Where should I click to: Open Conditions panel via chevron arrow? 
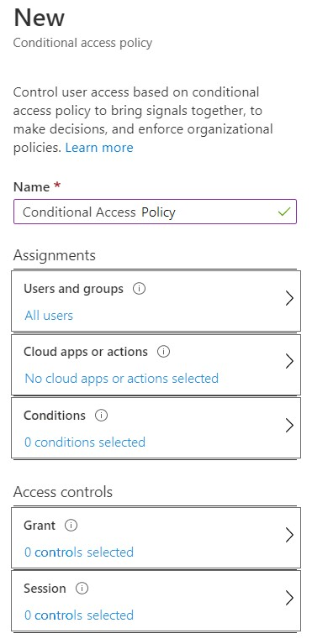(289, 425)
